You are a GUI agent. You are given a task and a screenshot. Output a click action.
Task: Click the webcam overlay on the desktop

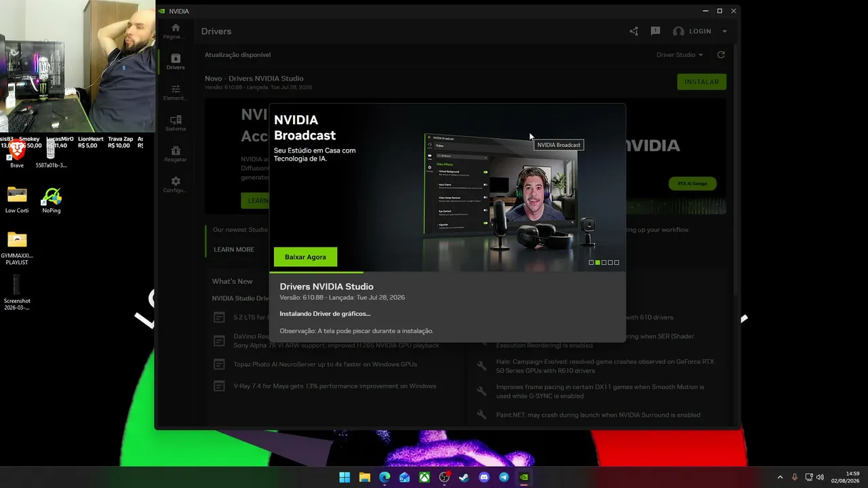(x=78, y=66)
